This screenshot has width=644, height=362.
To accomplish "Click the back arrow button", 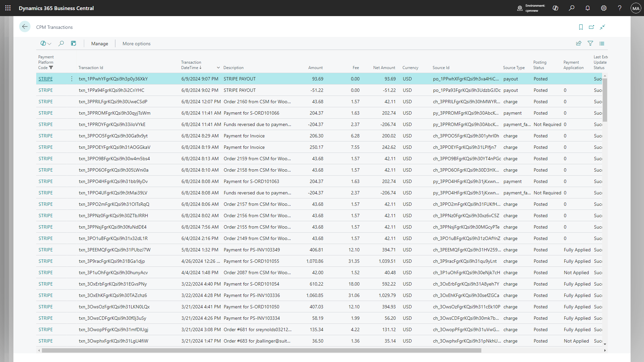I will 25,27.
